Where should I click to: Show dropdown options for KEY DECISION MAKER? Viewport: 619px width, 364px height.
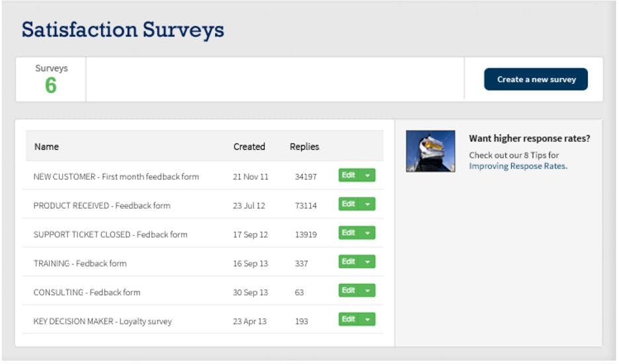pos(368,320)
